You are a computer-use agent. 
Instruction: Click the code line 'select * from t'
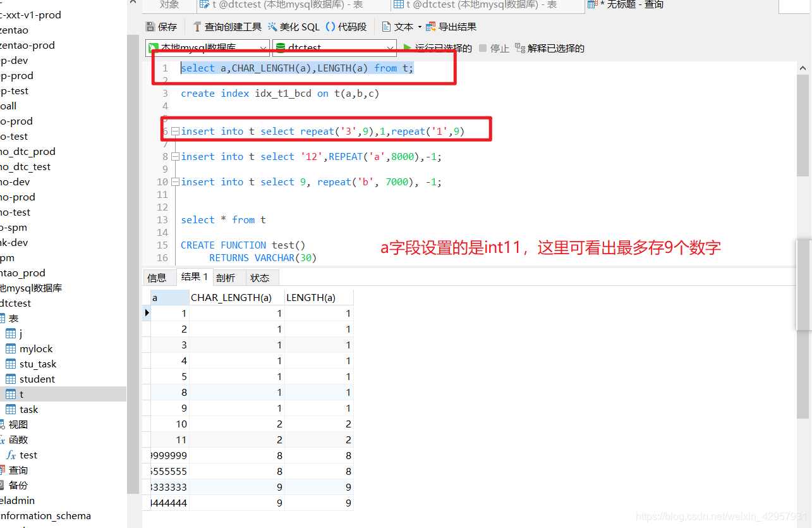tap(223, 220)
